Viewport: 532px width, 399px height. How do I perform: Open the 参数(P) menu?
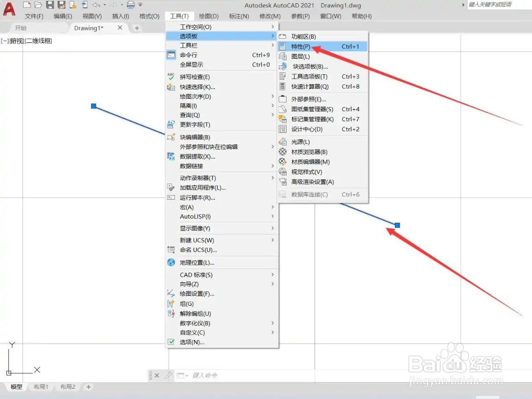click(x=300, y=16)
